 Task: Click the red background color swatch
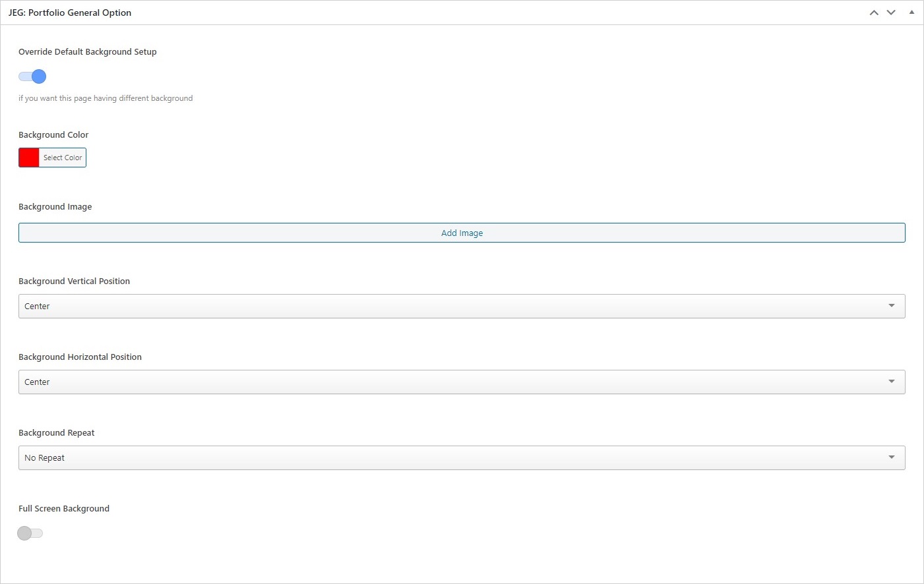click(x=29, y=158)
